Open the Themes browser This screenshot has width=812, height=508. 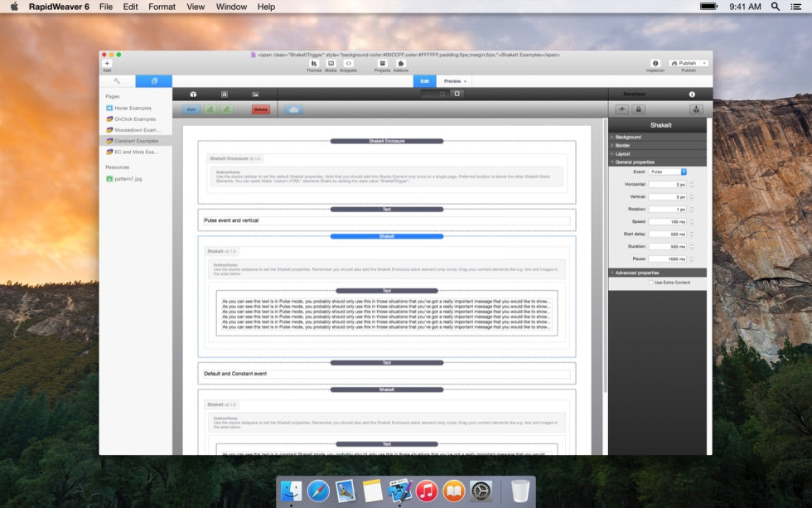(314, 63)
